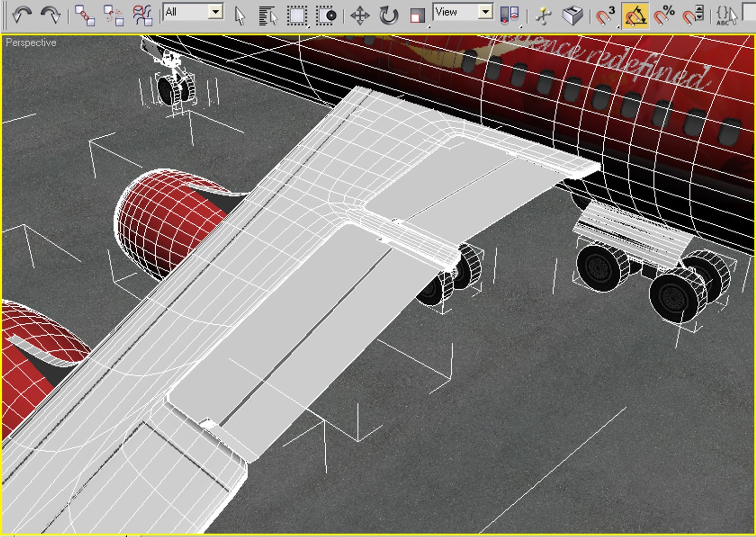Click the Unlink Selection icon

pos(113,15)
